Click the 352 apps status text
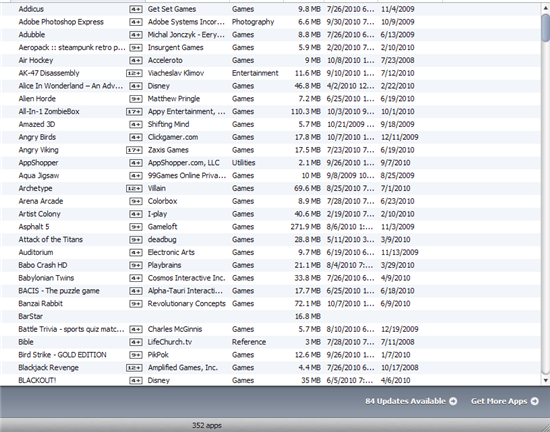The width and height of the screenshot is (550, 432). [x=207, y=425]
